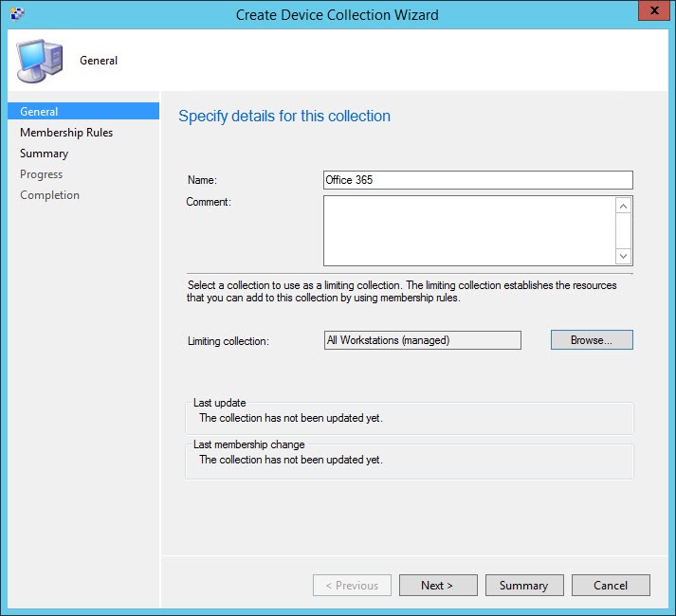The image size is (676, 616).
Task: Click the Previous button
Action: coord(352,586)
